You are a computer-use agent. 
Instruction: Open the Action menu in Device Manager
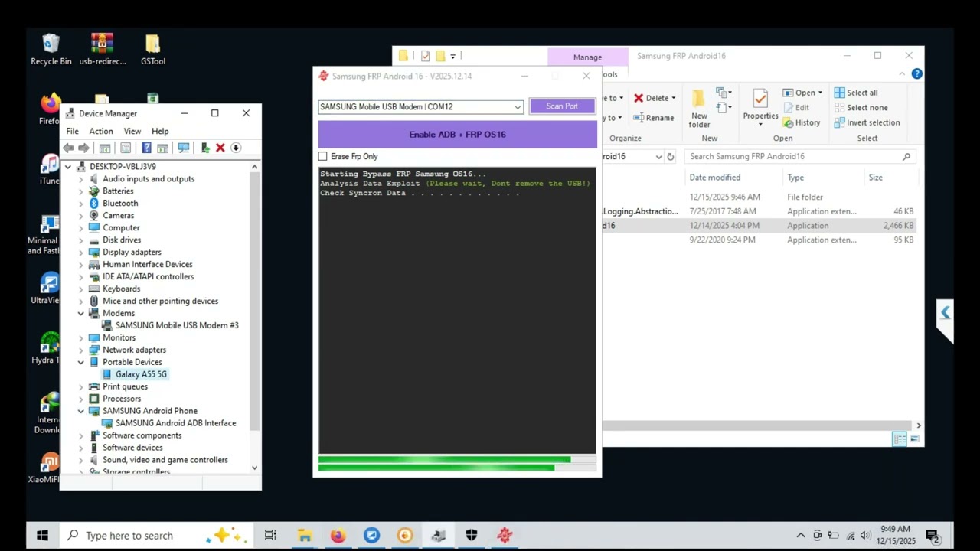[100, 131]
